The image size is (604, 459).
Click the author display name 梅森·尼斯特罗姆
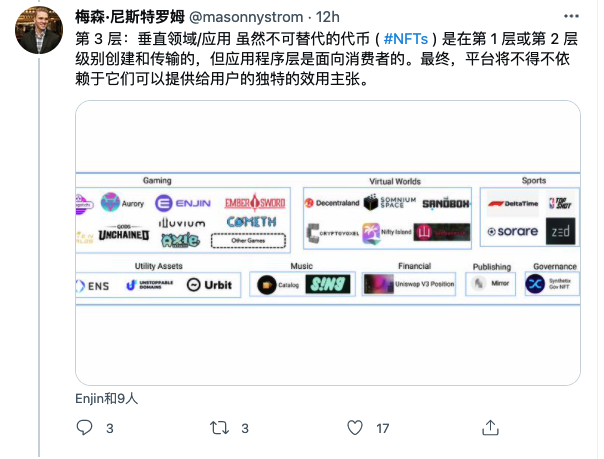pos(130,17)
